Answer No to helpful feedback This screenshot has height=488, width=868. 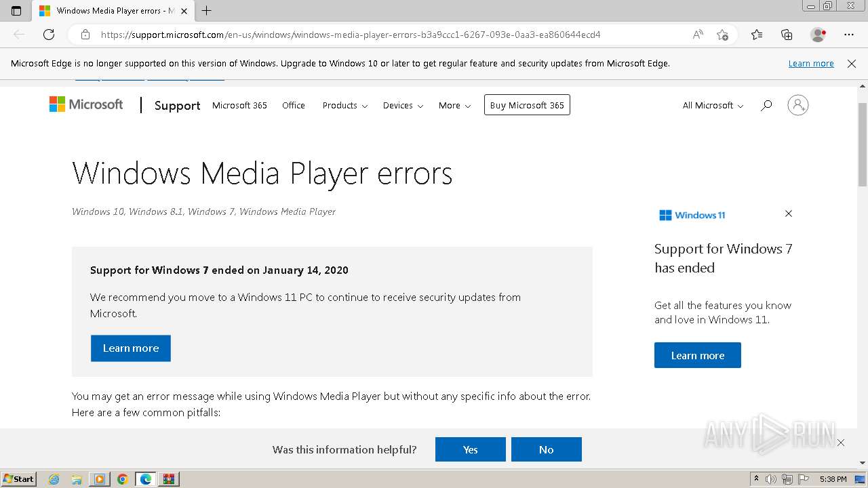tap(547, 449)
